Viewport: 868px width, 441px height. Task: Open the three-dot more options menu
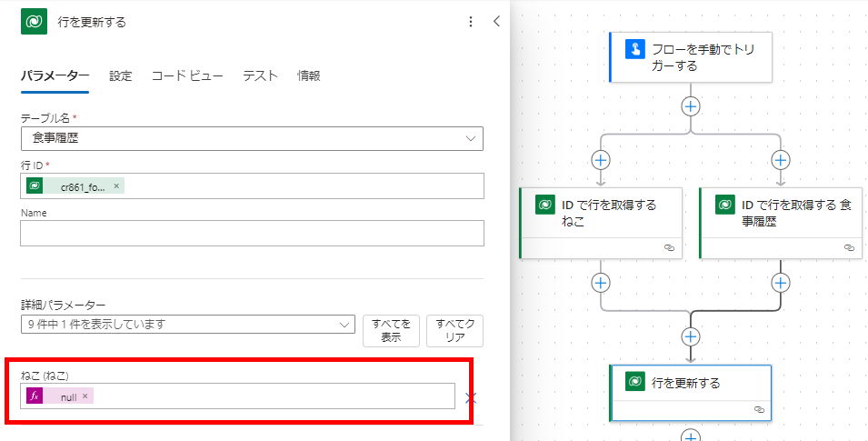click(471, 22)
